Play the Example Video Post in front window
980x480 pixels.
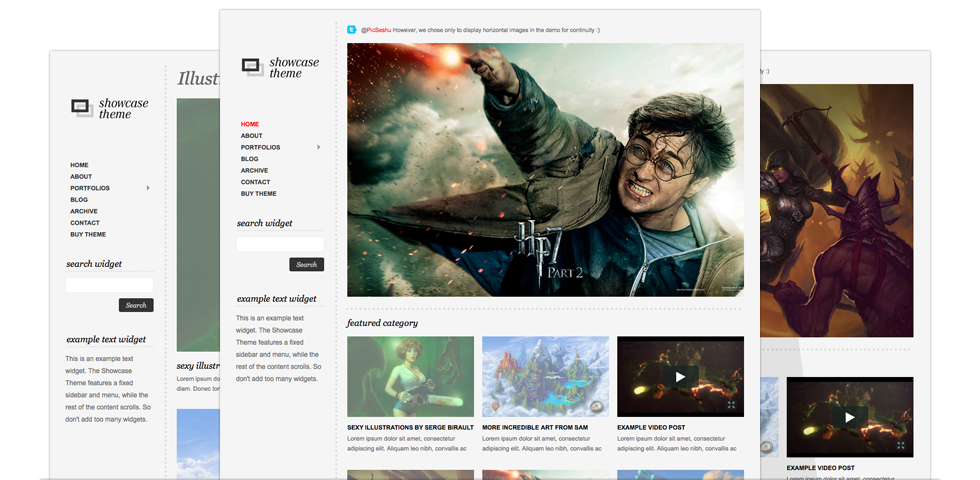[680, 377]
